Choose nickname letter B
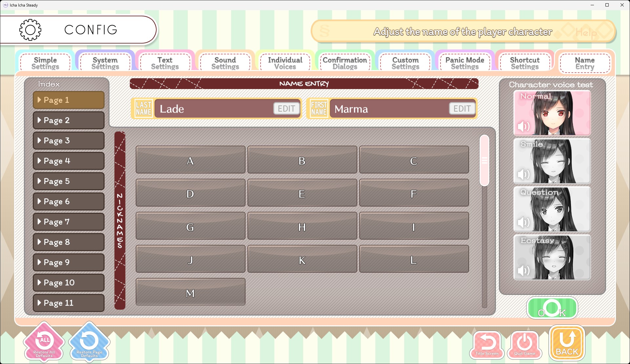The width and height of the screenshot is (630, 364). click(302, 160)
